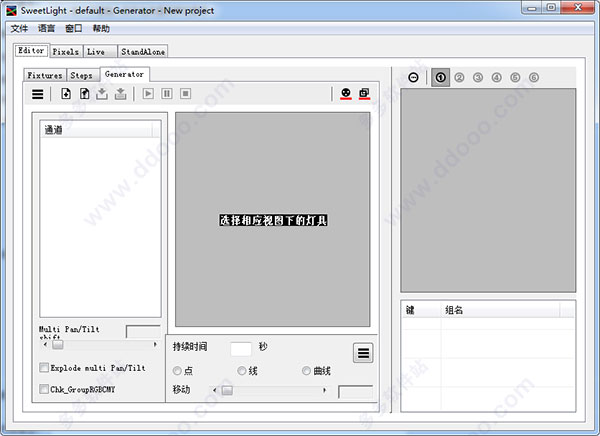Open the 帮助 menu

click(x=101, y=28)
